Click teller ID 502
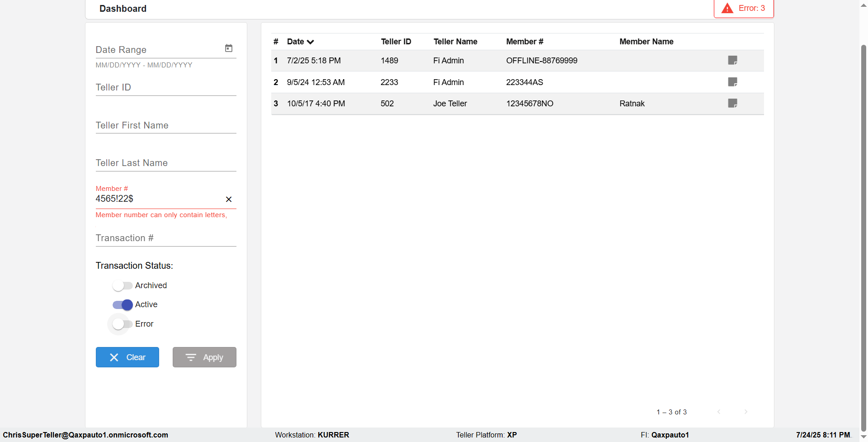The width and height of the screenshot is (868, 442). (387, 104)
